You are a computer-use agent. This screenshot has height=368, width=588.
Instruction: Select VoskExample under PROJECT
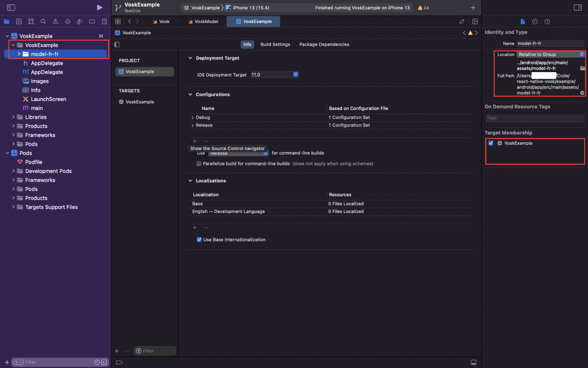145,72
